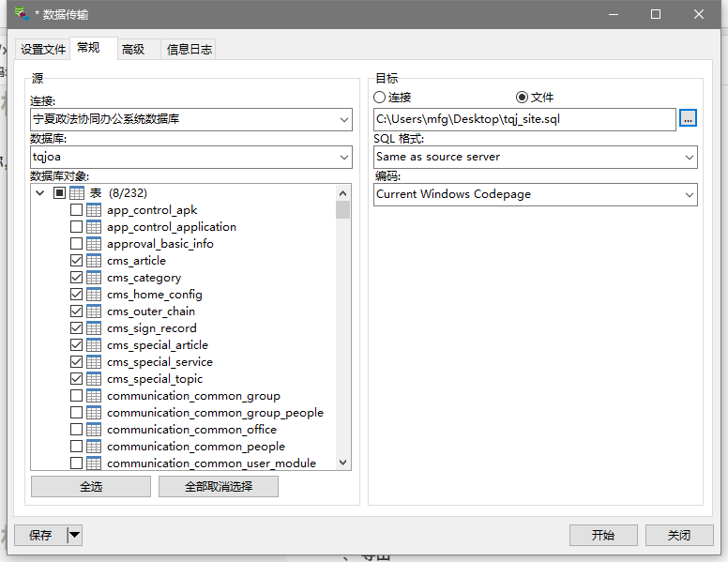Click table icon beside cms_home_config
Image resolution: width=728 pixels, height=562 pixels.
[x=94, y=294]
